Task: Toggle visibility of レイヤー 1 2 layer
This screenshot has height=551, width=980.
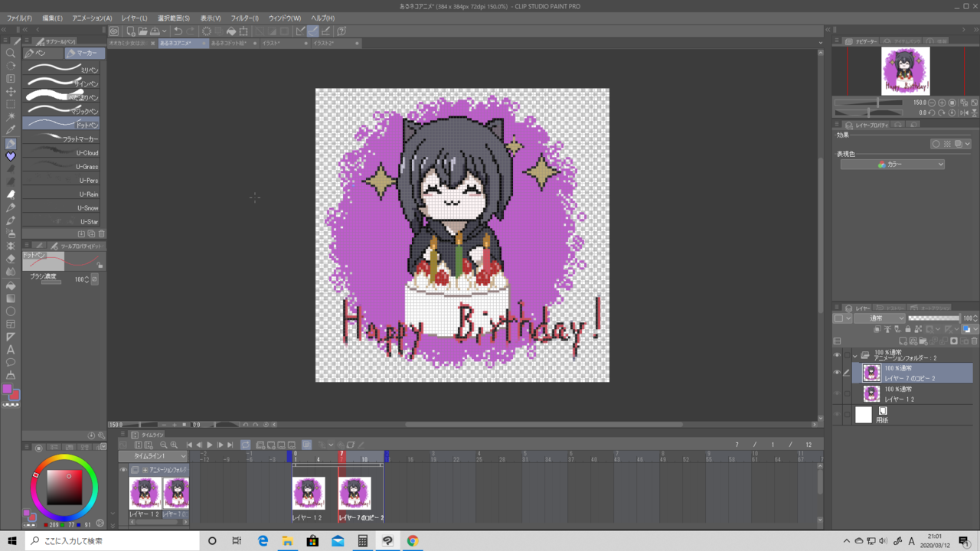Action: coord(837,393)
